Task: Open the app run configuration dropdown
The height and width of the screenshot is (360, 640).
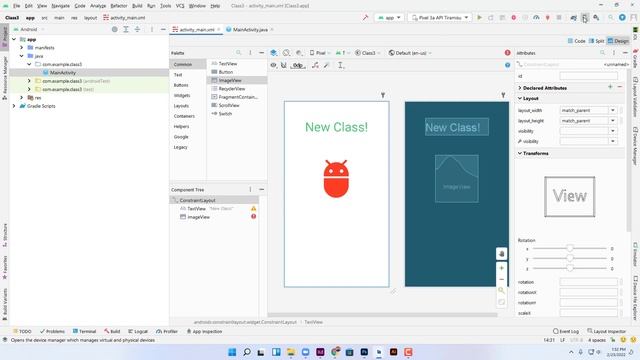Action: [389, 18]
